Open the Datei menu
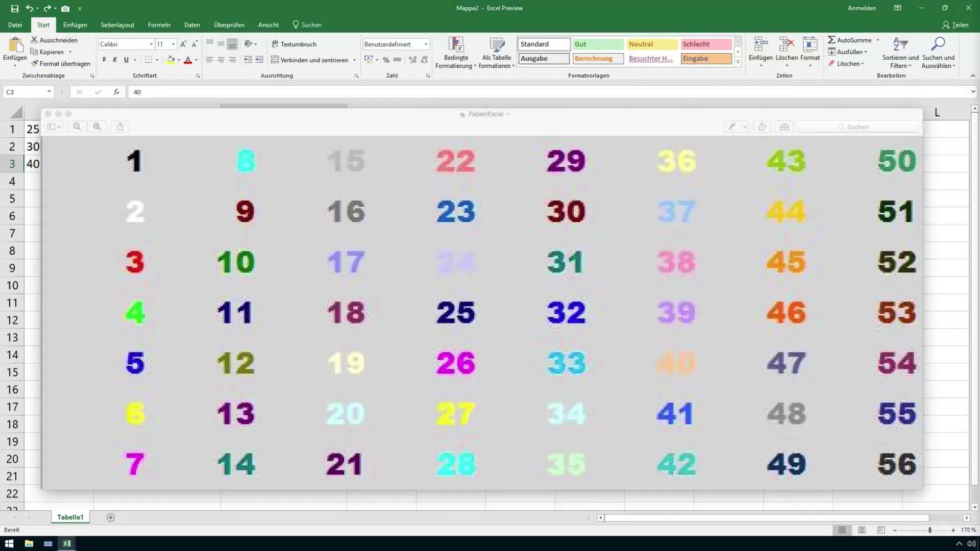This screenshot has width=980, height=551. point(15,24)
